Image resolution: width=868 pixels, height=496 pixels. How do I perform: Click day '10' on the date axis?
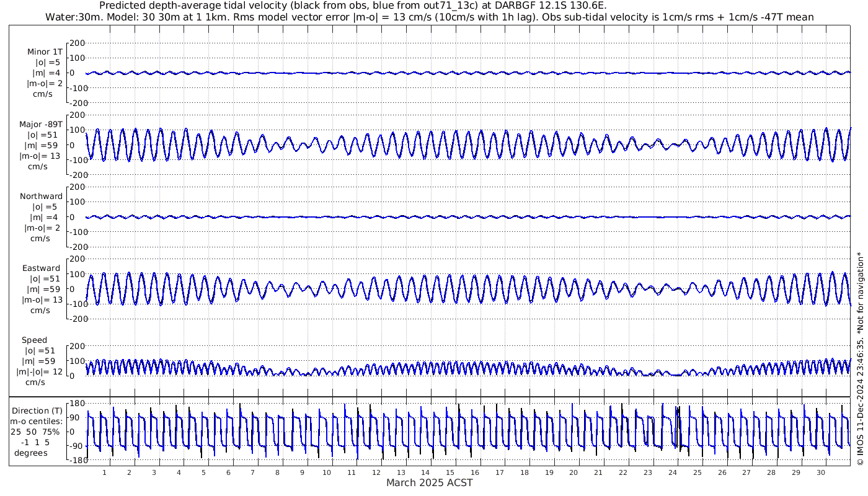[327, 472]
